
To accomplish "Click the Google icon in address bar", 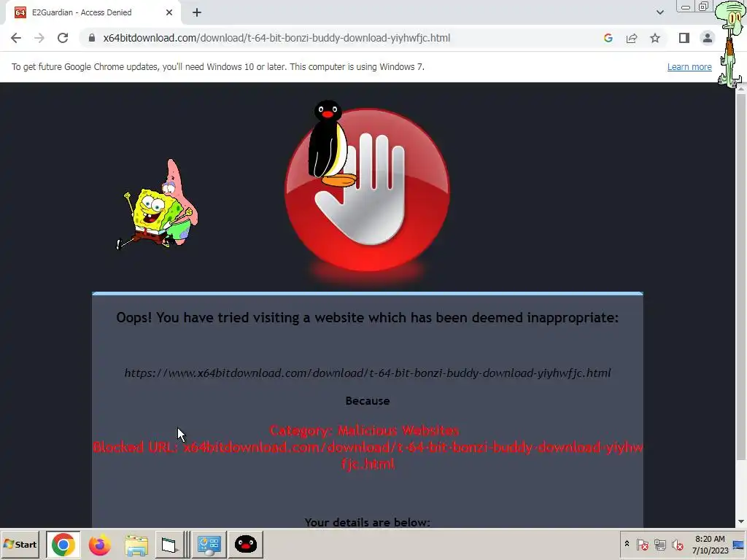I will point(608,38).
